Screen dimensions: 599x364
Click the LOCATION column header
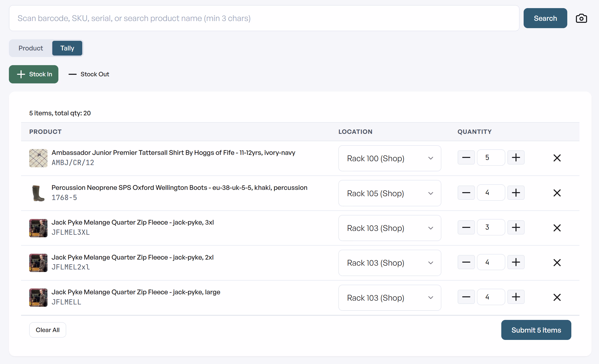click(x=355, y=132)
